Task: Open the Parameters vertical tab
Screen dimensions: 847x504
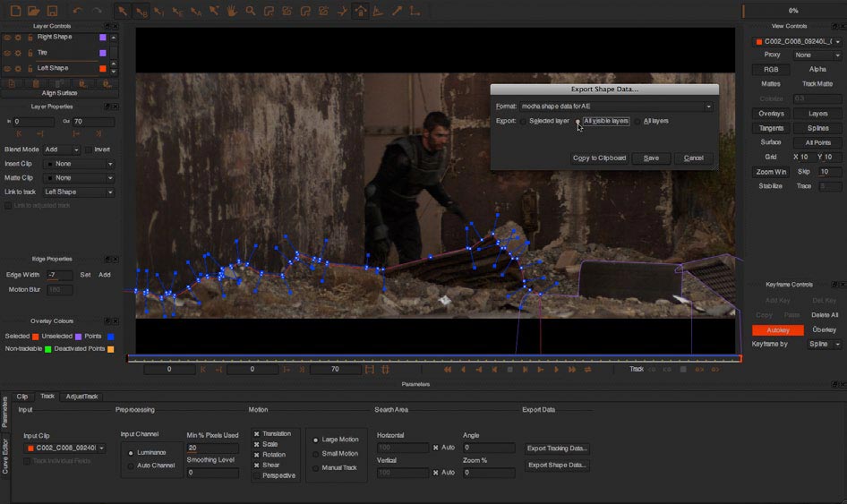Action: click(4, 412)
